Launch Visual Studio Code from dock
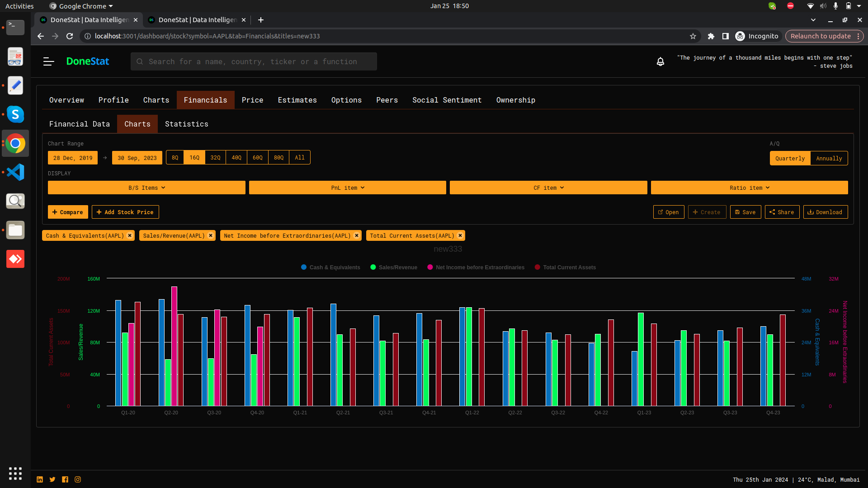The height and width of the screenshot is (488, 868). coord(15,172)
